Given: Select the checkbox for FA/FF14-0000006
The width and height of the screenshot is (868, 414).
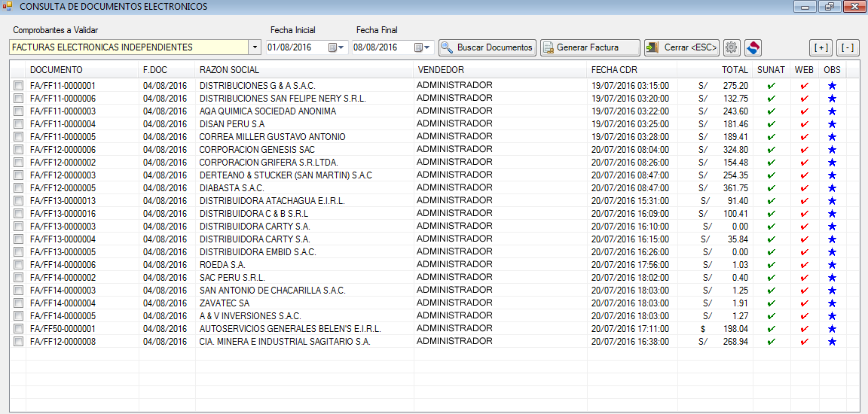Looking at the screenshot, I should pyautogui.click(x=18, y=265).
